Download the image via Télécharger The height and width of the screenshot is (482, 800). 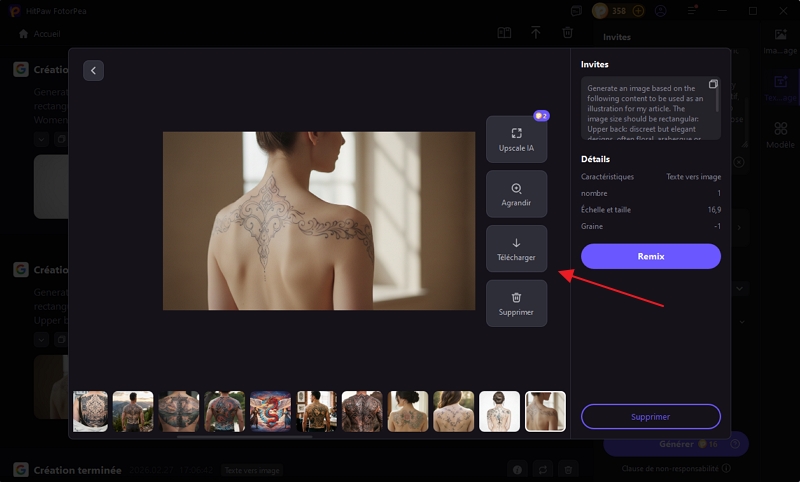[516, 249]
